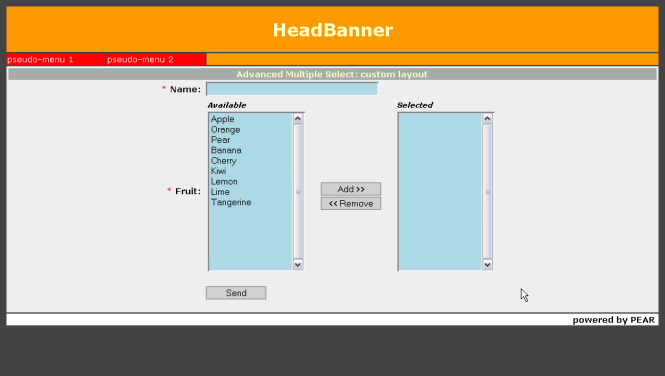Open the pseudo-menu 2 item
This screenshot has width=665, height=376.
tap(156, 59)
